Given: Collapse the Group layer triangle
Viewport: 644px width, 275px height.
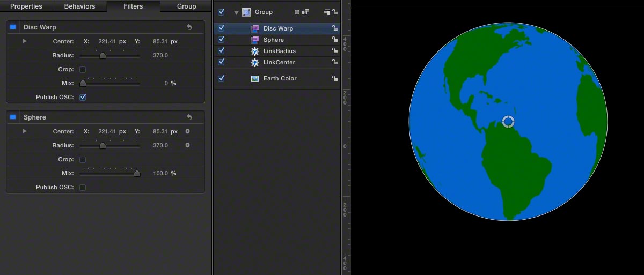Looking at the screenshot, I should [x=236, y=12].
